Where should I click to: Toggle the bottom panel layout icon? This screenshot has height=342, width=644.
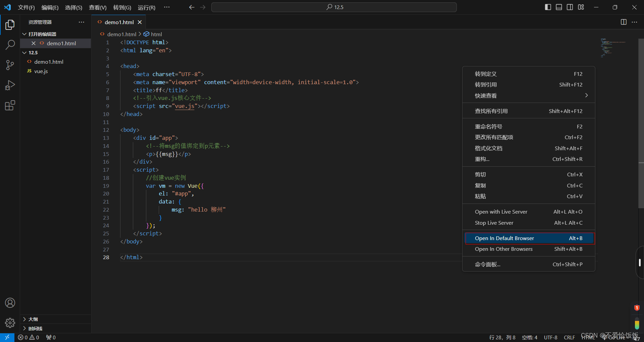tap(559, 7)
